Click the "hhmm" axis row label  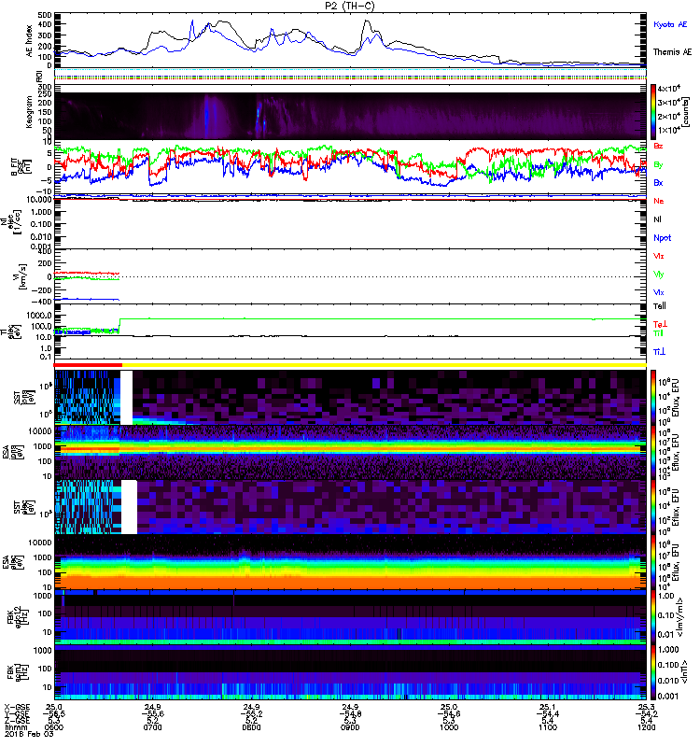14,727
